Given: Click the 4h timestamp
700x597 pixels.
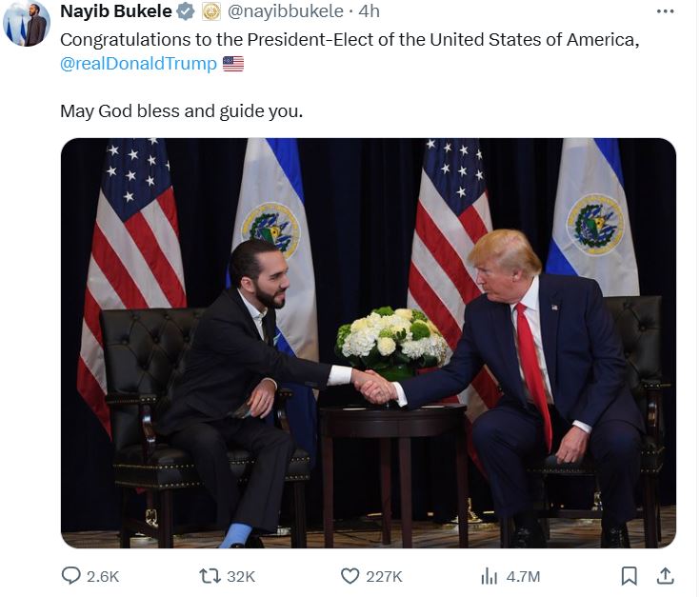Looking at the screenshot, I should point(369,12).
